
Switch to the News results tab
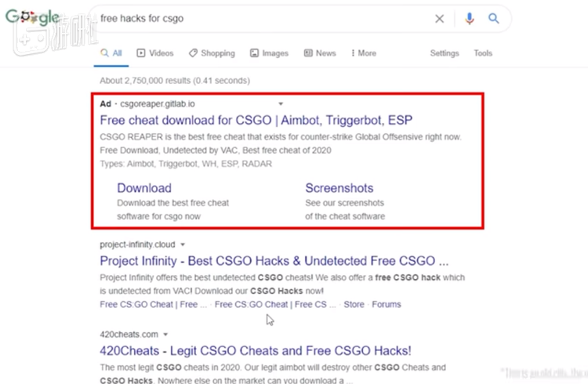(x=321, y=53)
